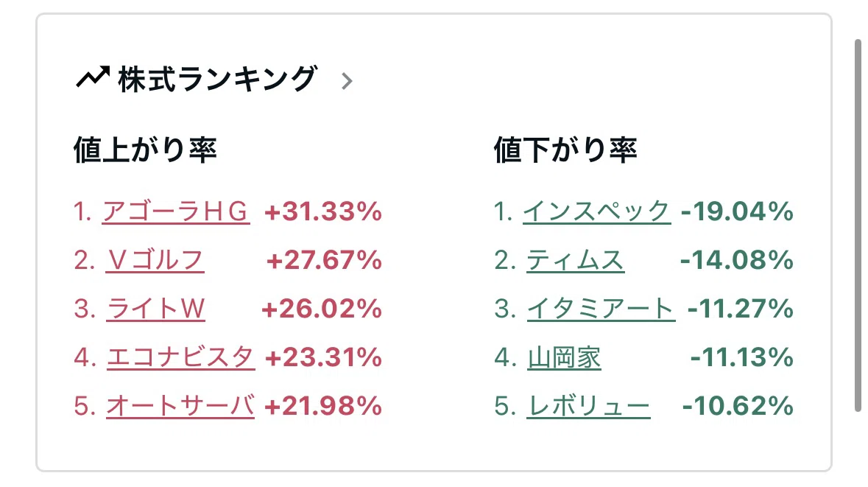The image size is (868, 487).
Task: Click the -19.04% loss value
Action: (x=738, y=211)
